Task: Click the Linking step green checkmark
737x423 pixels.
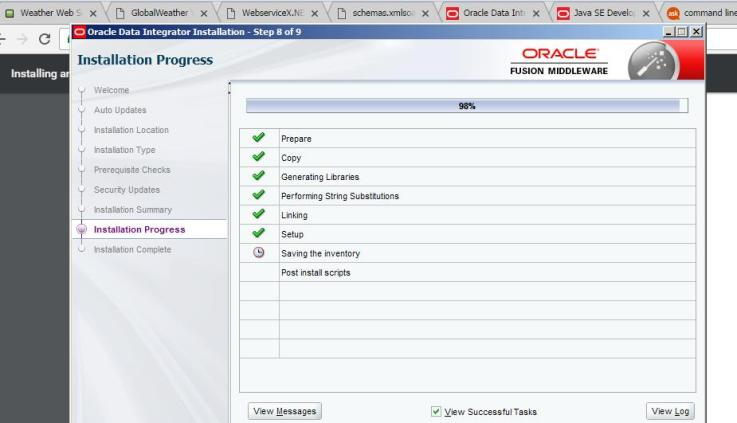Action: point(258,214)
